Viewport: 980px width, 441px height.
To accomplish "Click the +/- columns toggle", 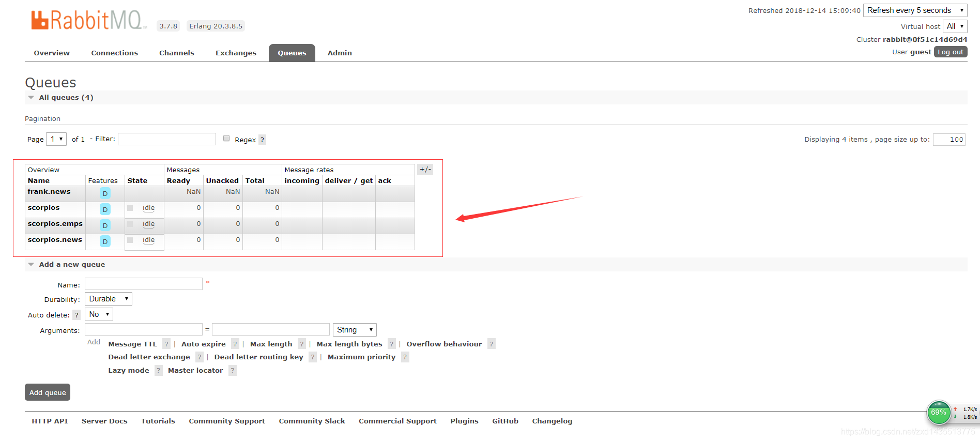I will pos(425,170).
